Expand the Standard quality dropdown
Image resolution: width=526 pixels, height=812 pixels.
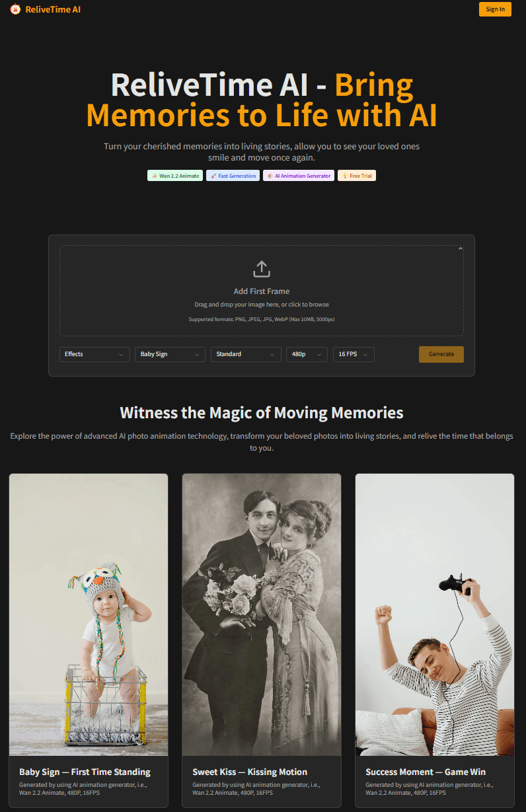(246, 354)
